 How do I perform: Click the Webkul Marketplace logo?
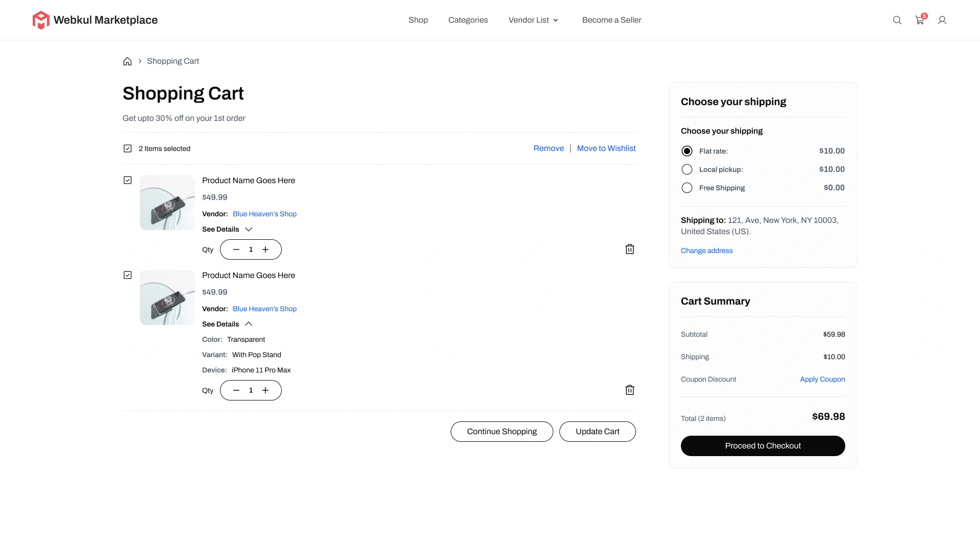tap(95, 20)
